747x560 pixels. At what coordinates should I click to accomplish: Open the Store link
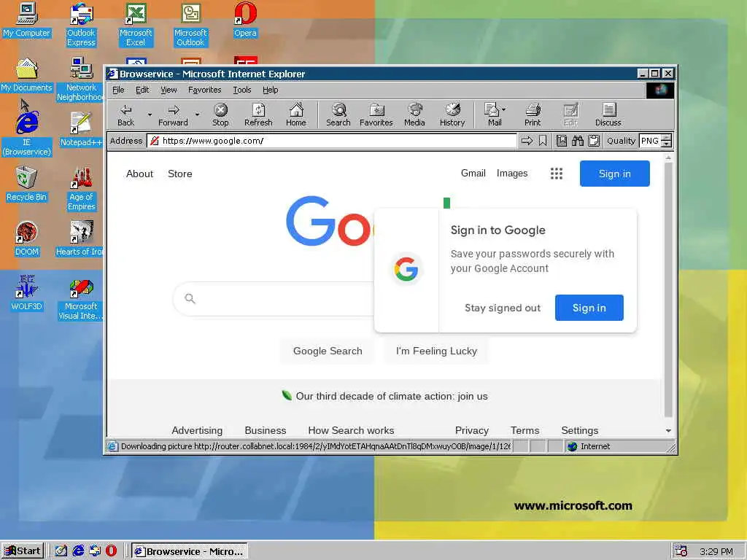tap(180, 174)
